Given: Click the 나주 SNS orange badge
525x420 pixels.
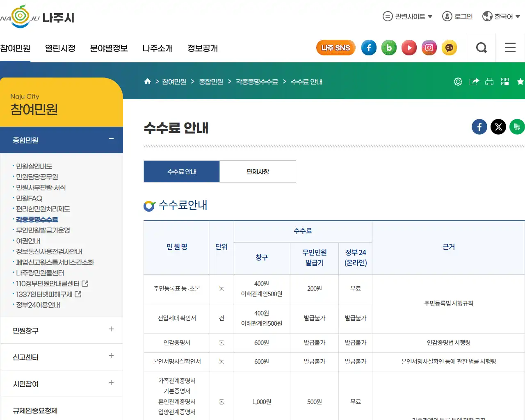Looking at the screenshot, I should click(x=336, y=48).
